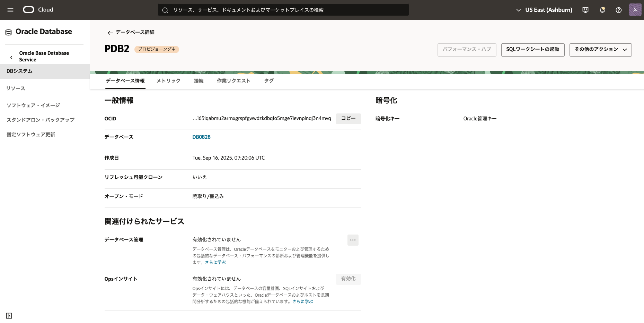Viewport: 644px width, 323px height.
Task: Open the help question mark icon
Action: click(x=618, y=10)
